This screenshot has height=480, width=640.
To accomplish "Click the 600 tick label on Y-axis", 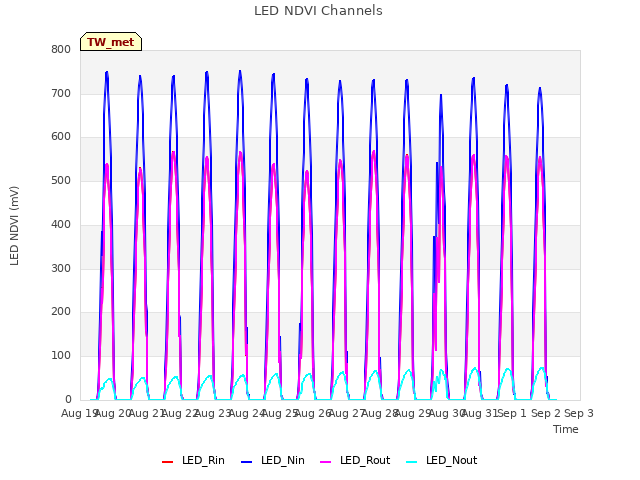I will [61, 137].
